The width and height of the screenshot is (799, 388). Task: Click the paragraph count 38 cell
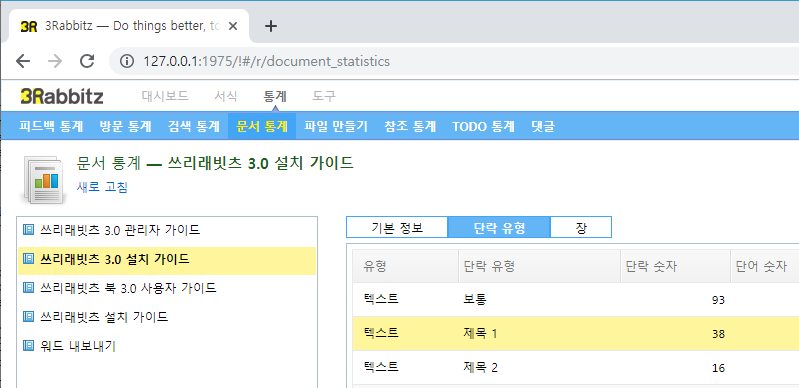coord(675,333)
